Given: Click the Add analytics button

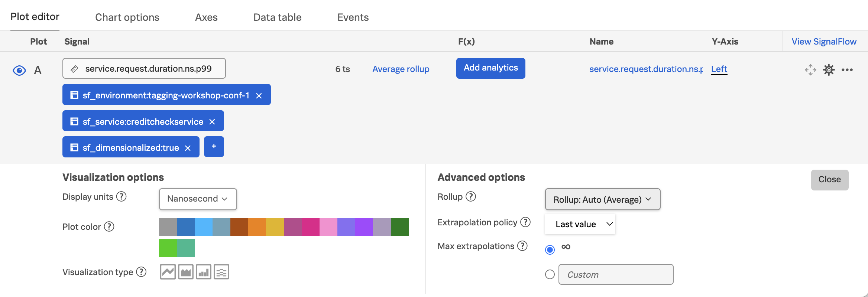Looking at the screenshot, I should click(x=490, y=68).
